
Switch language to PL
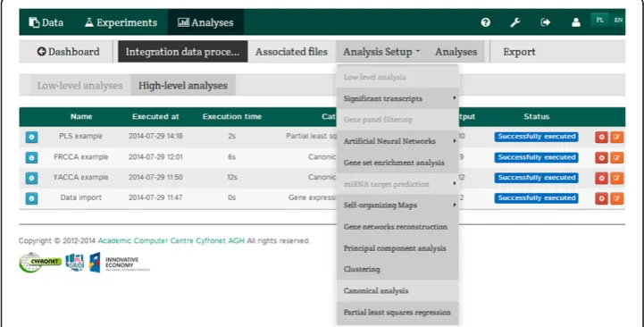coord(599,21)
